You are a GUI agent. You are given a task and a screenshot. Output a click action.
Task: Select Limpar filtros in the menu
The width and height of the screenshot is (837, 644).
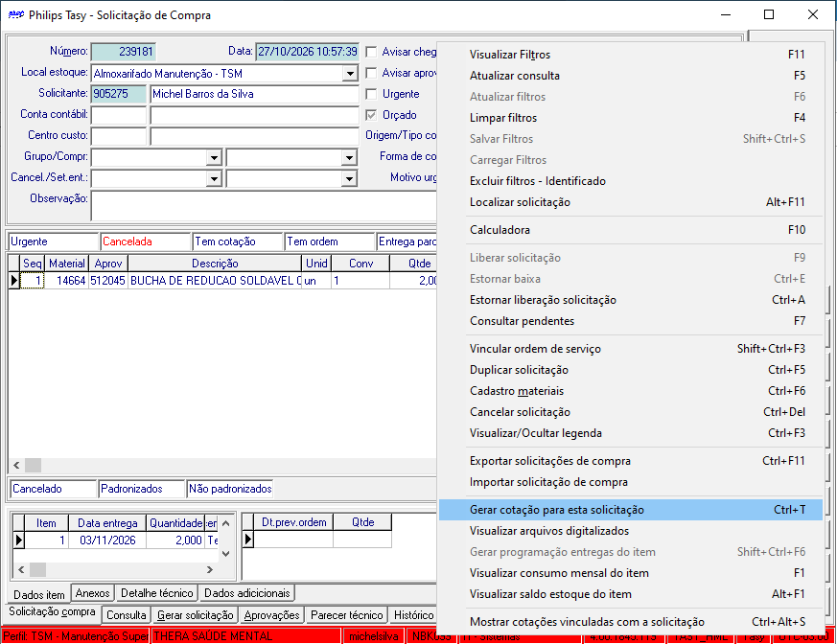[x=631, y=118]
